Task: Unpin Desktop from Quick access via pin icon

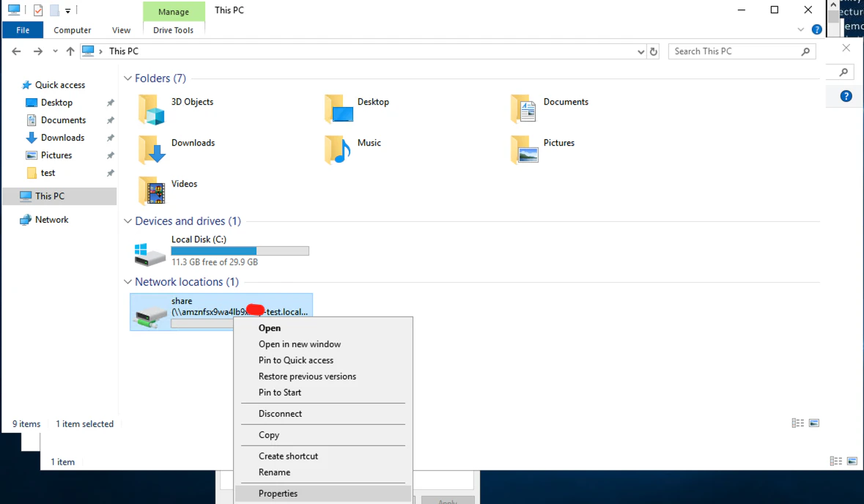Action: (x=110, y=103)
